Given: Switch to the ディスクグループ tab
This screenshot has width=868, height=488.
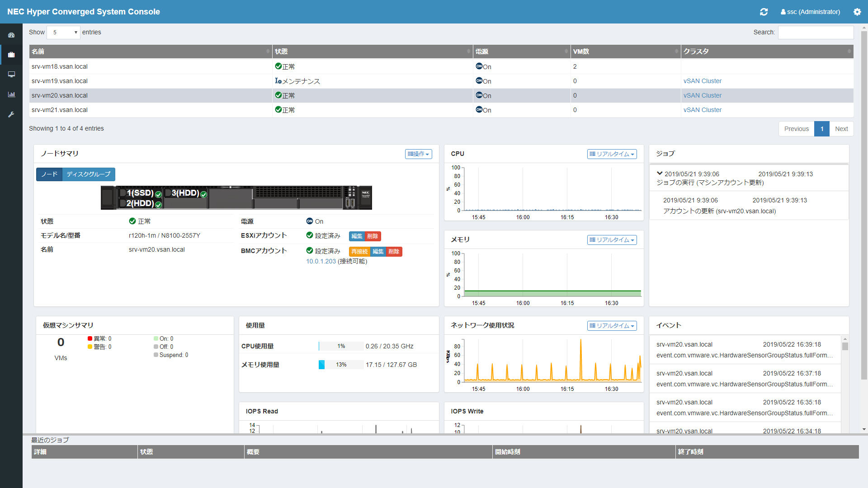Looking at the screenshot, I should point(89,174).
